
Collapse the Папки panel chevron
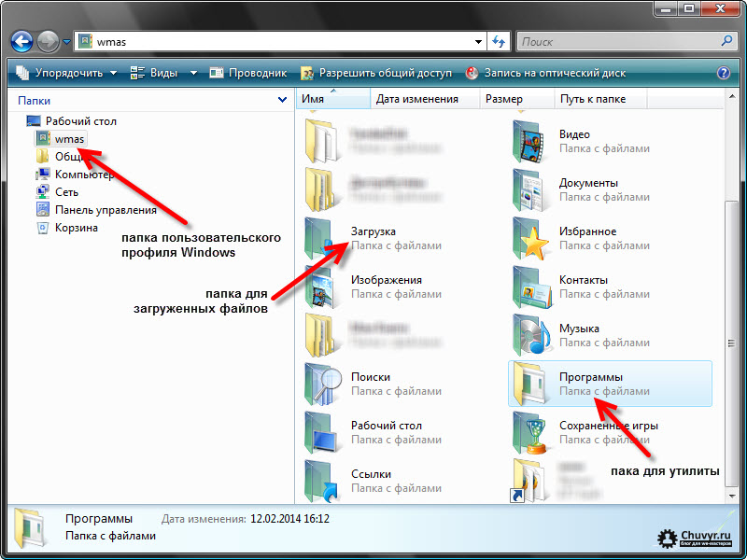tap(282, 100)
